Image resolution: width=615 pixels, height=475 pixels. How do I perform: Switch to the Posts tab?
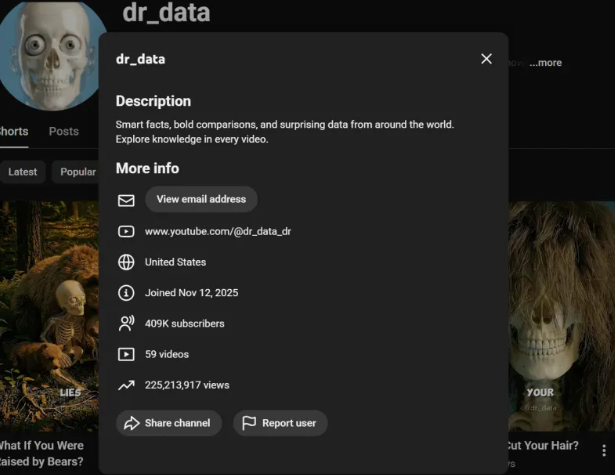pyautogui.click(x=64, y=131)
